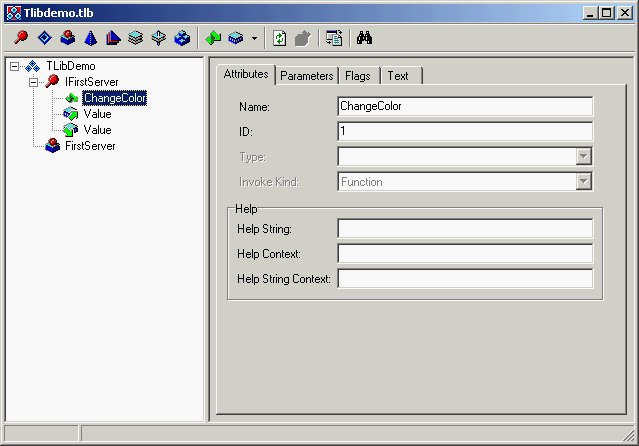Open the New Property dropdown arrow
The height and width of the screenshot is (446, 639).
point(254,39)
